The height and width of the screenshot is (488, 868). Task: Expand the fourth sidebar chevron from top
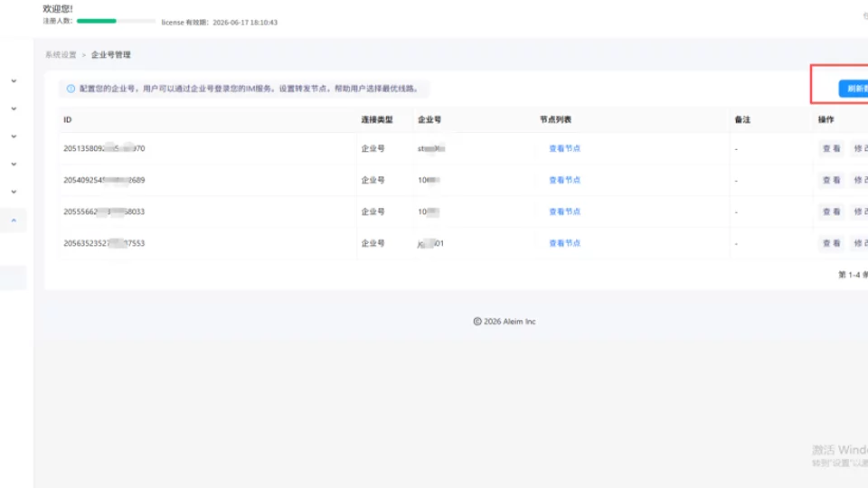pyautogui.click(x=14, y=164)
